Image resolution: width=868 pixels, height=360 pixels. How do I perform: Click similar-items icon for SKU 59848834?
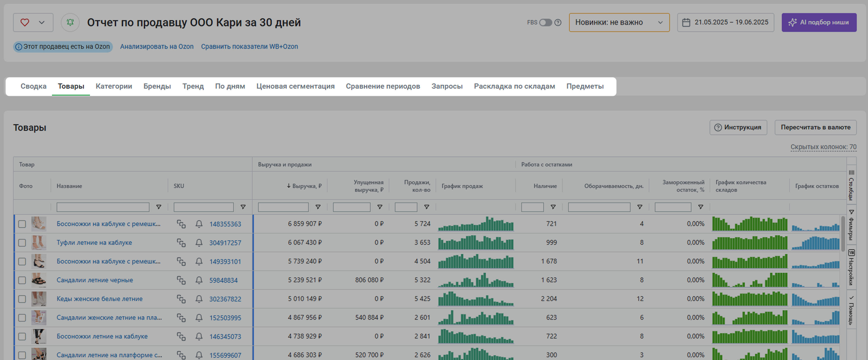click(x=181, y=280)
